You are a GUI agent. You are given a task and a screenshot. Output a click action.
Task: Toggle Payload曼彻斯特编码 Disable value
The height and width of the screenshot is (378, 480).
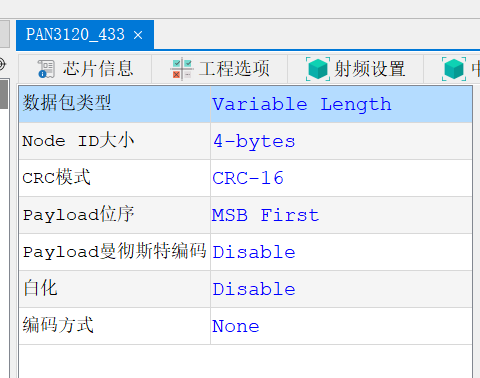tap(341, 252)
